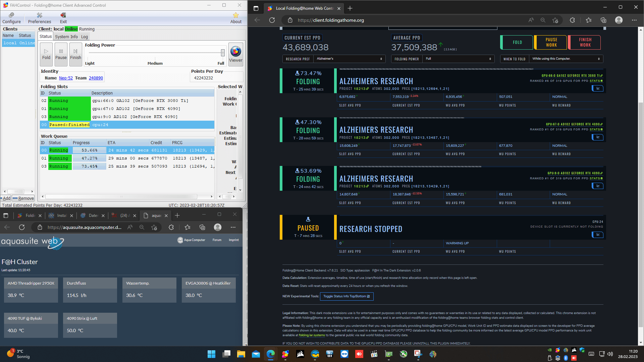The width and height of the screenshot is (644, 362).
Task: Click Remove client button
Action: tap(23, 198)
